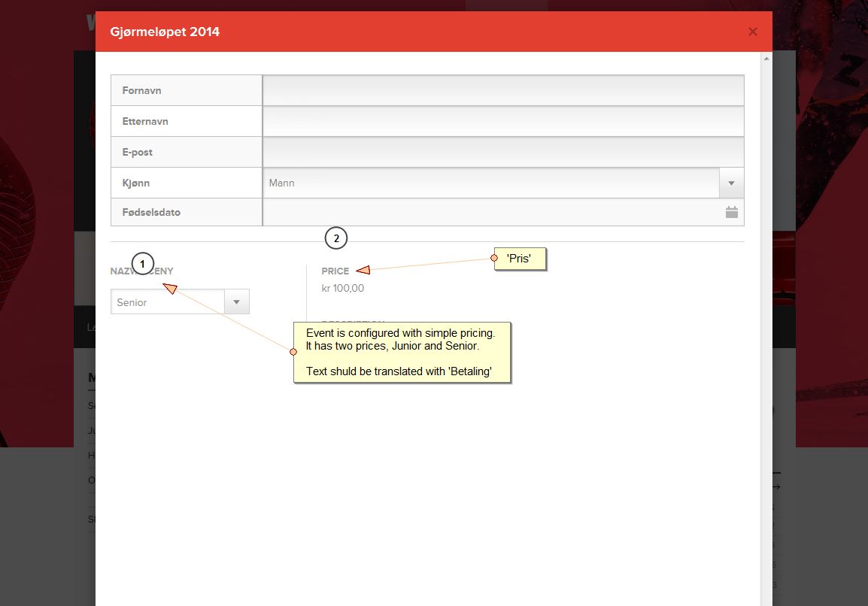Focus the E-post input field
The image size is (868, 606).
503,152
